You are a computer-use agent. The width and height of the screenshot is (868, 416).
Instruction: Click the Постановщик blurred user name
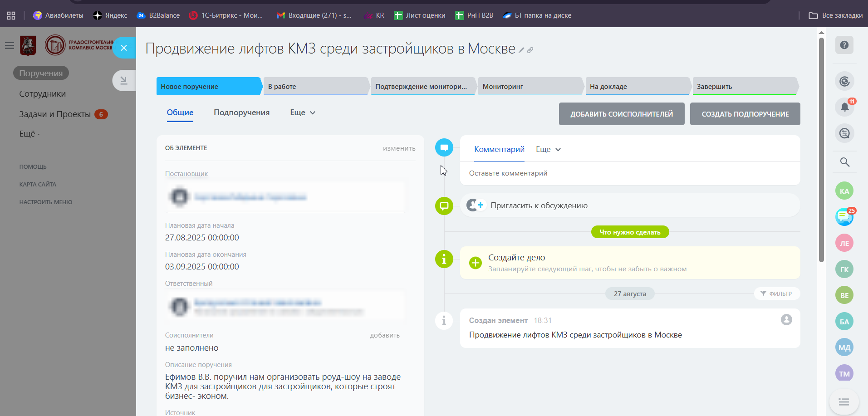[250, 197]
